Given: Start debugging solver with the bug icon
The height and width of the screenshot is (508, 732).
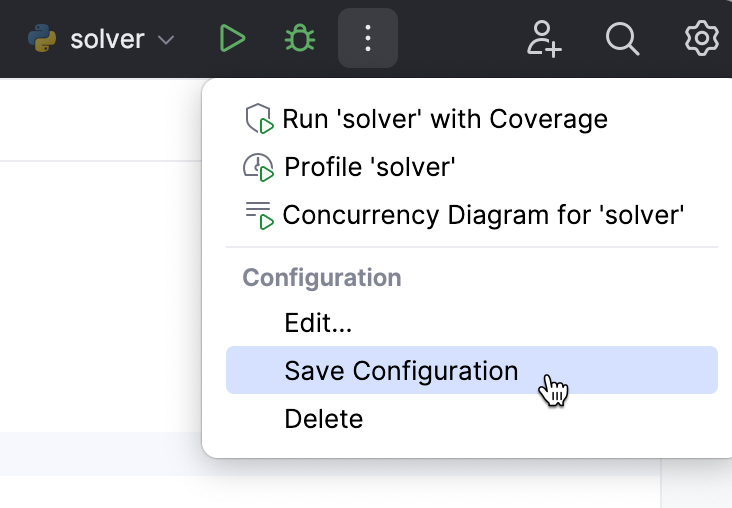Looking at the screenshot, I should [300, 40].
